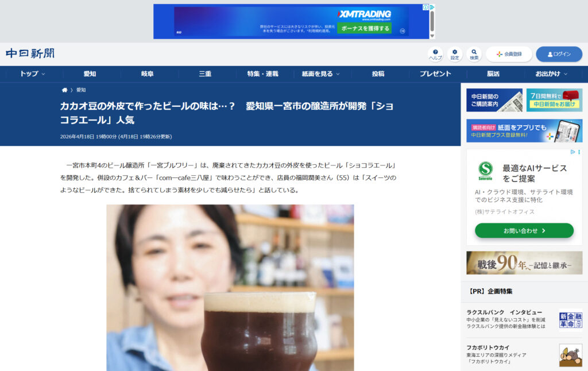Open the 特集・連載 navigation tab

pos(262,74)
